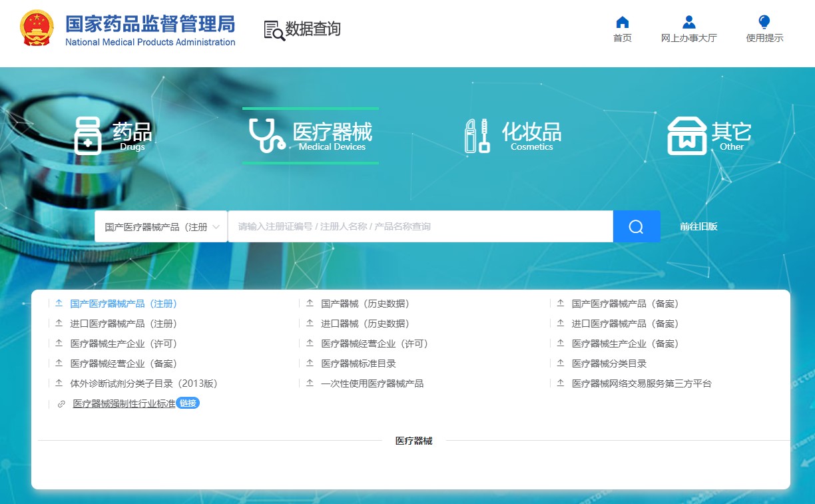
Task: Click upload icon beside 医疗器械标准目录
Action: [x=310, y=364]
